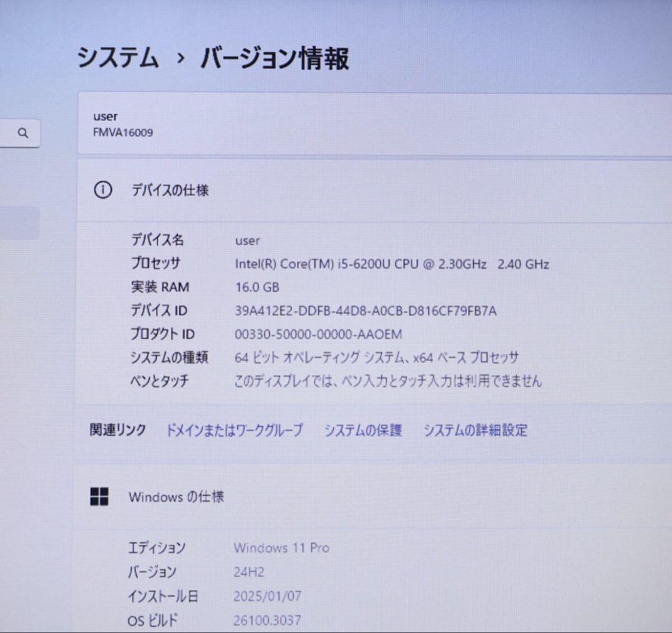Screen dimensions: 672x633
Task: Click the 実装 RAM label
Action: (160, 287)
